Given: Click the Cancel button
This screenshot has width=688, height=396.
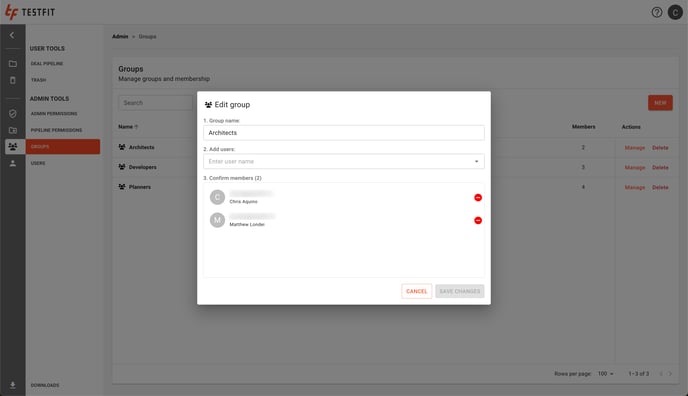Looking at the screenshot, I should coord(416,291).
